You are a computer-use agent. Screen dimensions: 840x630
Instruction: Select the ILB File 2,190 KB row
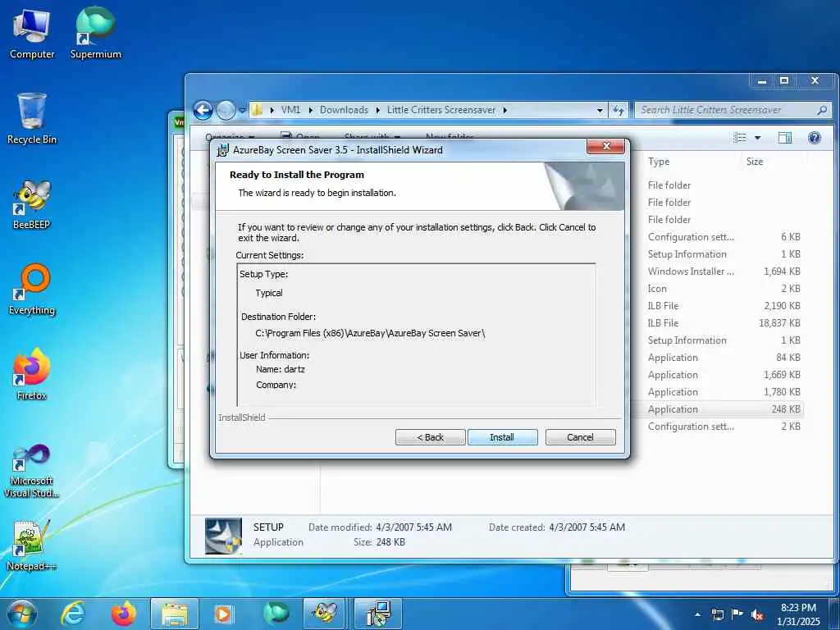[724, 305]
